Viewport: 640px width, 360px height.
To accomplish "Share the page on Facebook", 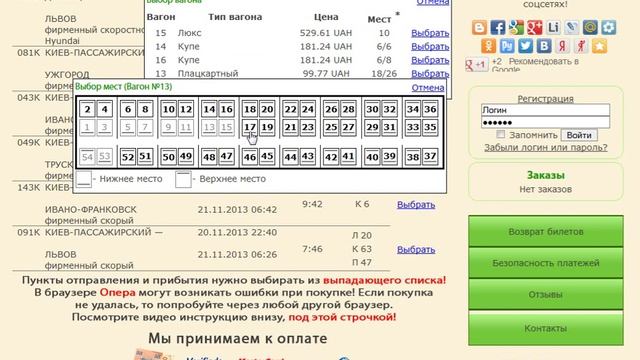I will click(x=498, y=27).
